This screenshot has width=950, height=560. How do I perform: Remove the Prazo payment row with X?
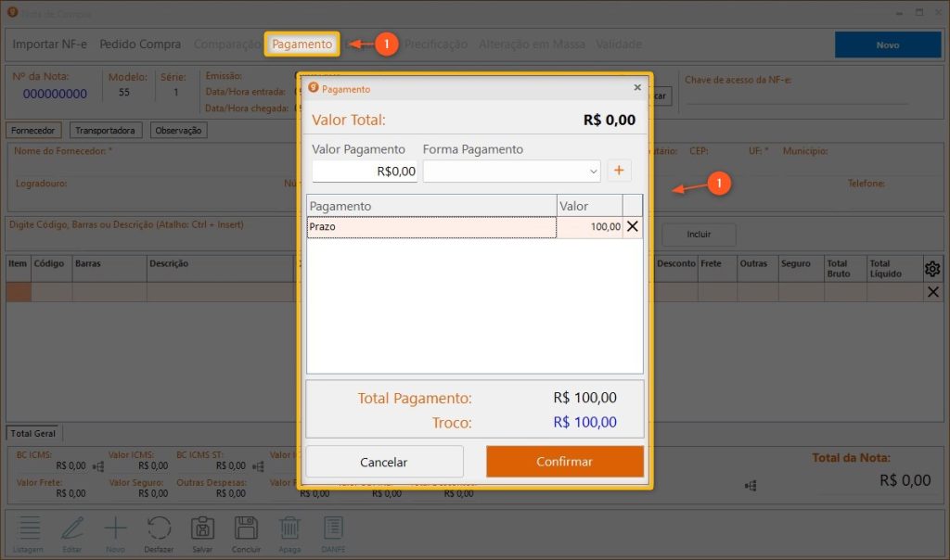tap(633, 227)
